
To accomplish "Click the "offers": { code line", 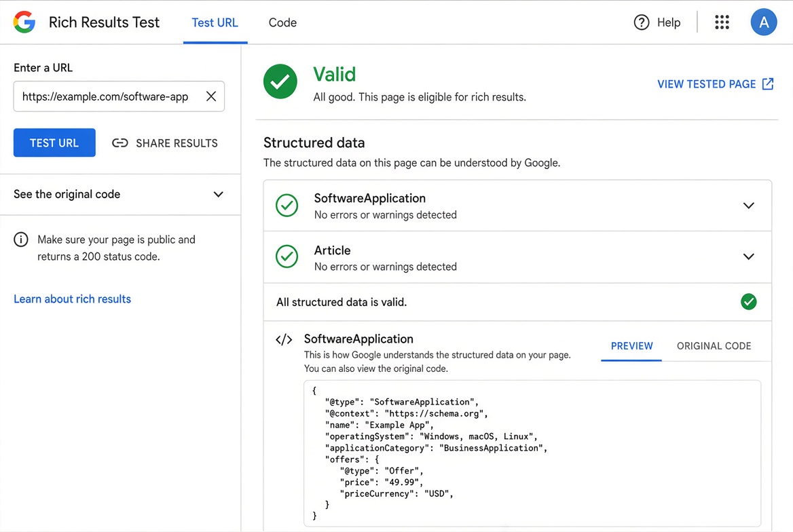I will 352,459.
